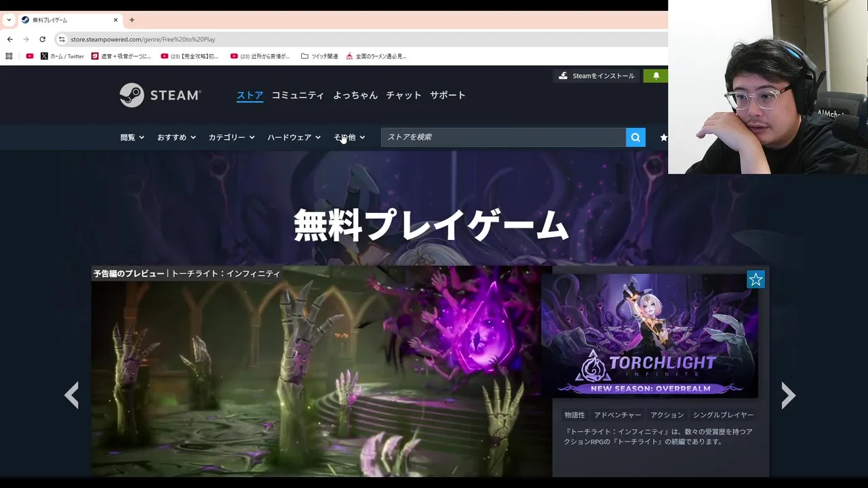Open the 遮音＋吸音 bookmark
Viewport: 868px width, 488px height.
pyautogui.click(x=121, y=56)
